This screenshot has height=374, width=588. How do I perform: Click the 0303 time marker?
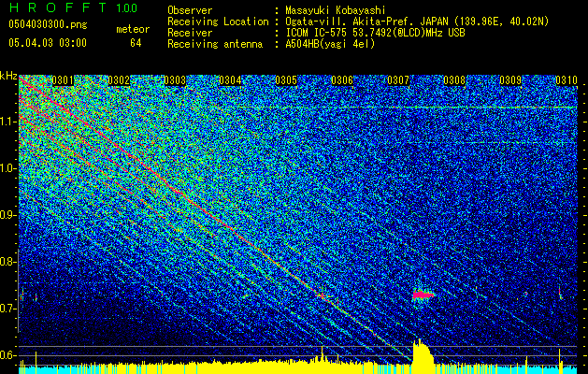(x=175, y=80)
